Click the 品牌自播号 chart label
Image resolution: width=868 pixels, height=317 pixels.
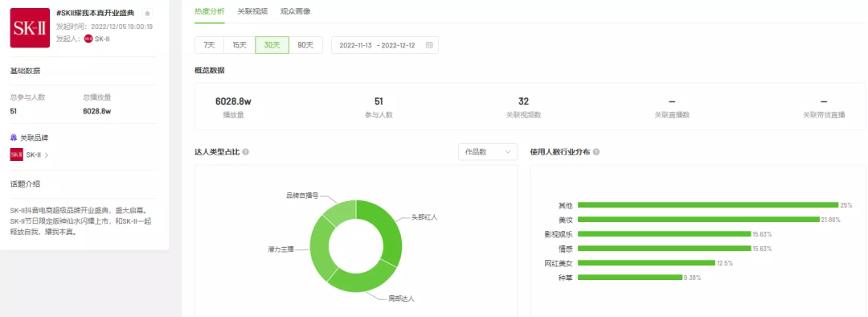click(x=302, y=195)
